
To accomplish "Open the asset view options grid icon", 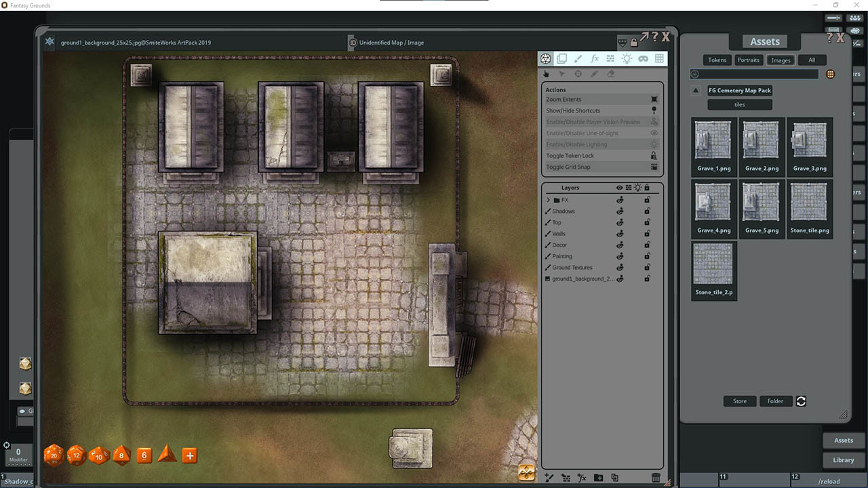I will point(831,75).
